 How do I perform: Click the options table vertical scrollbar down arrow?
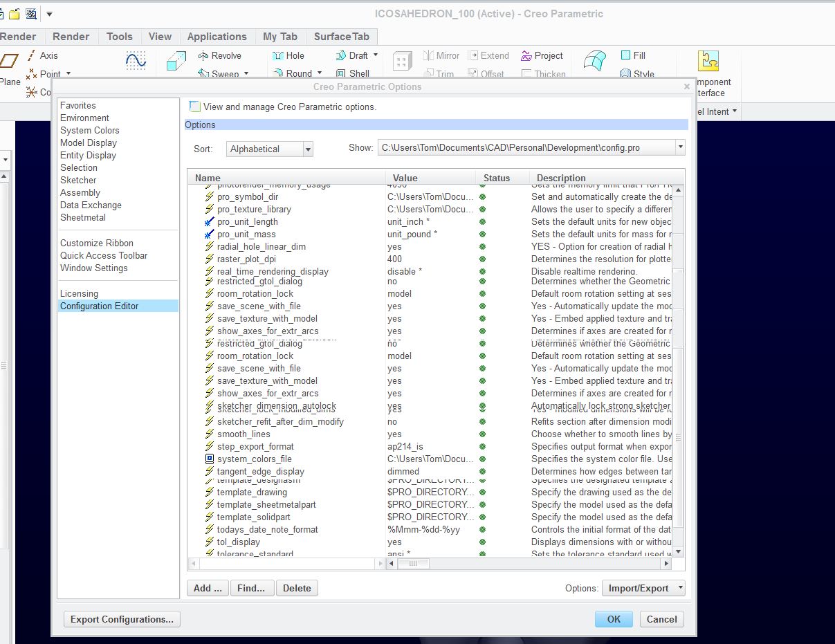point(679,551)
